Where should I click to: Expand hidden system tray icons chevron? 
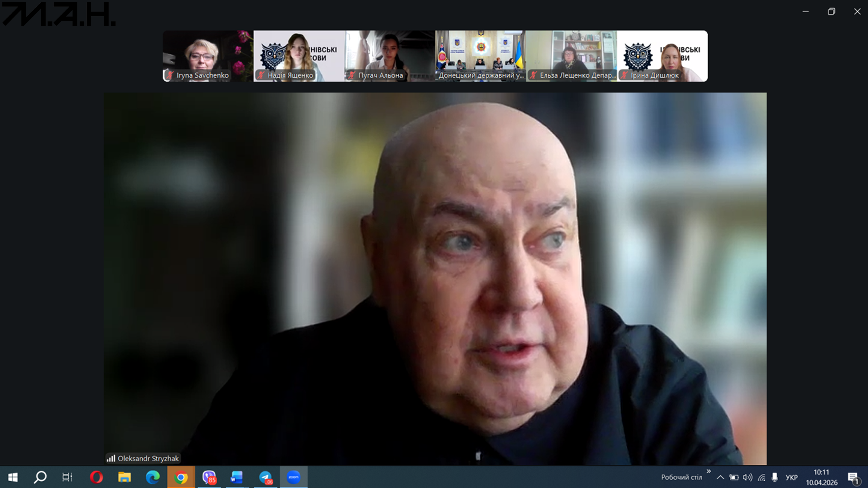(720, 477)
